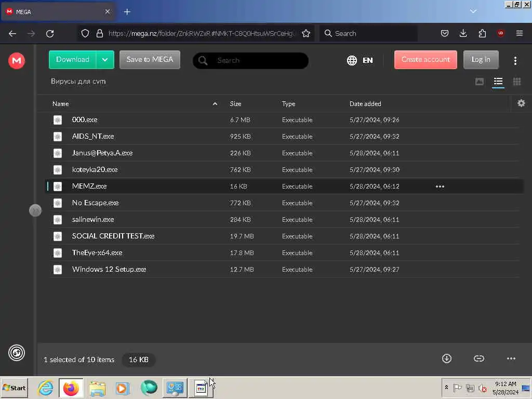Open more actions in bottom bar
This screenshot has height=399, width=532.
click(511, 358)
